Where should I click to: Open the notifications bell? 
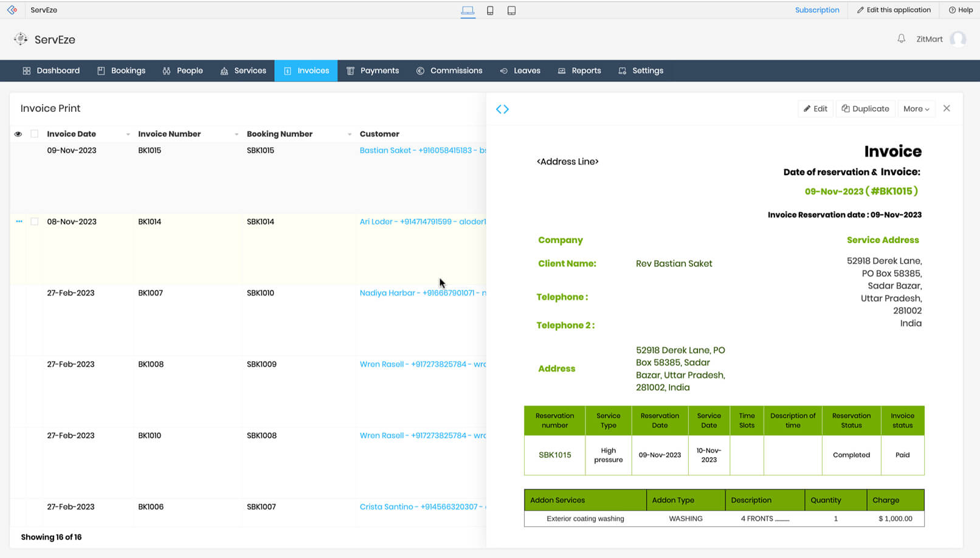[x=900, y=39]
